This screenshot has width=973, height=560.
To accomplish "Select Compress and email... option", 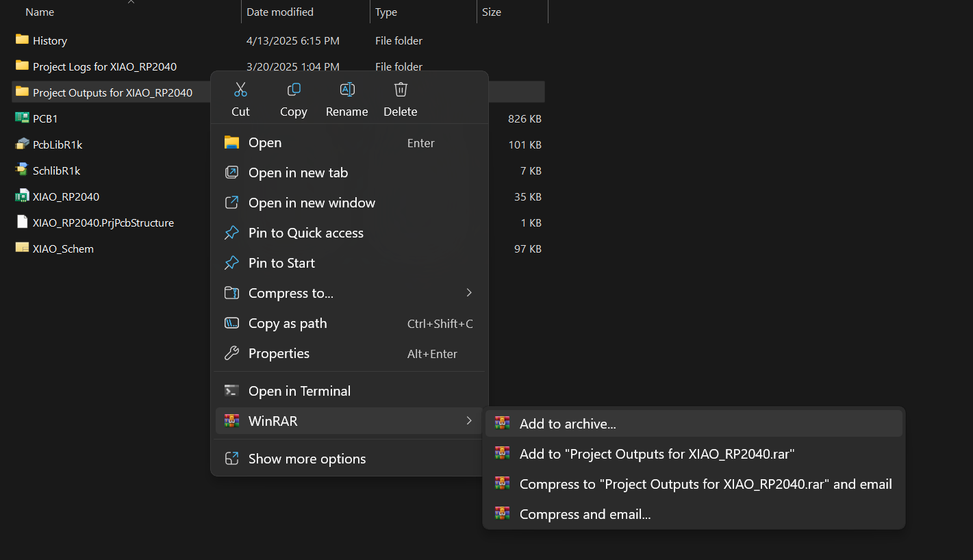I will [x=585, y=514].
